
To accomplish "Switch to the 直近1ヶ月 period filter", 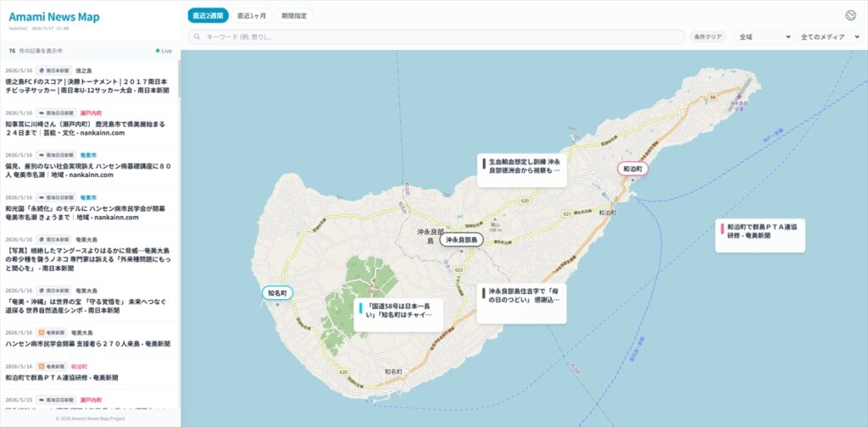I will [252, 15].
